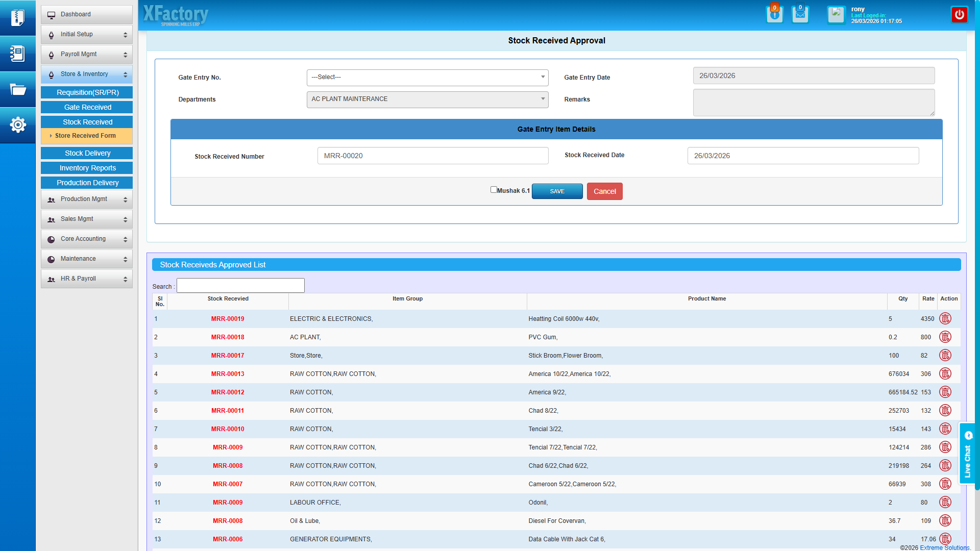Click the SAVE button

tap(557, 191)
